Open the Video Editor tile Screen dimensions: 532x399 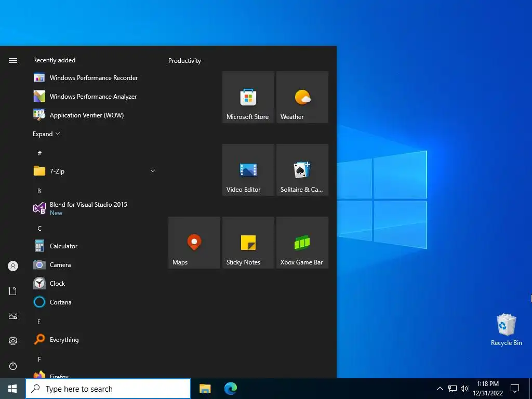coord(248,170)
